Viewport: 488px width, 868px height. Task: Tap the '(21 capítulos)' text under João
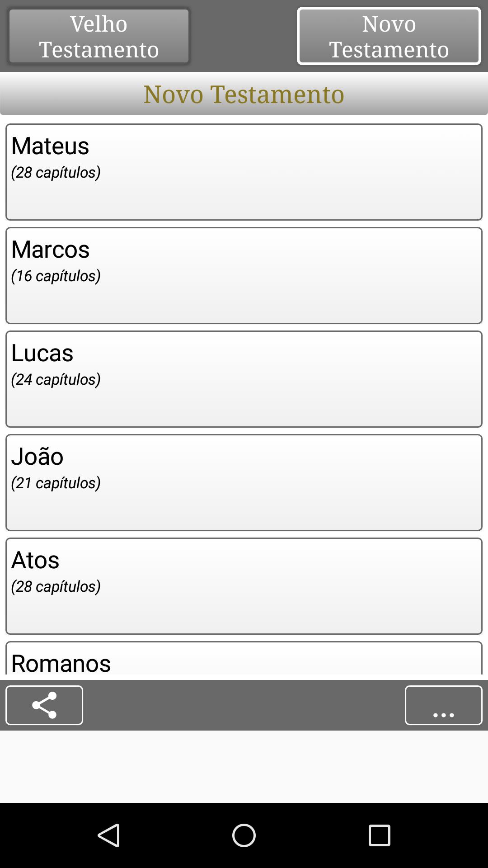[56, 483]
